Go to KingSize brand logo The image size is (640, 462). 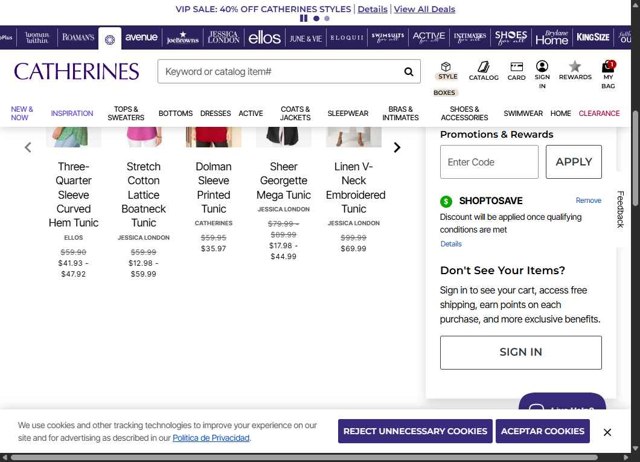point(593,38)
